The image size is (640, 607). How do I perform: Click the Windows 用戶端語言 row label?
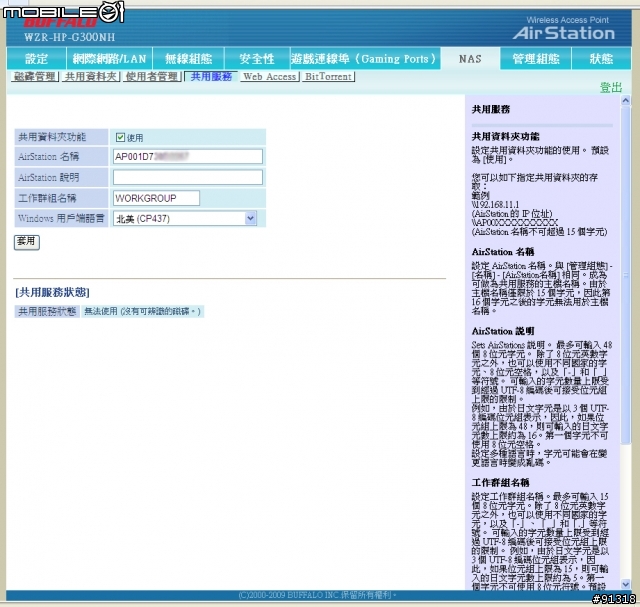(x=61, y=218)
